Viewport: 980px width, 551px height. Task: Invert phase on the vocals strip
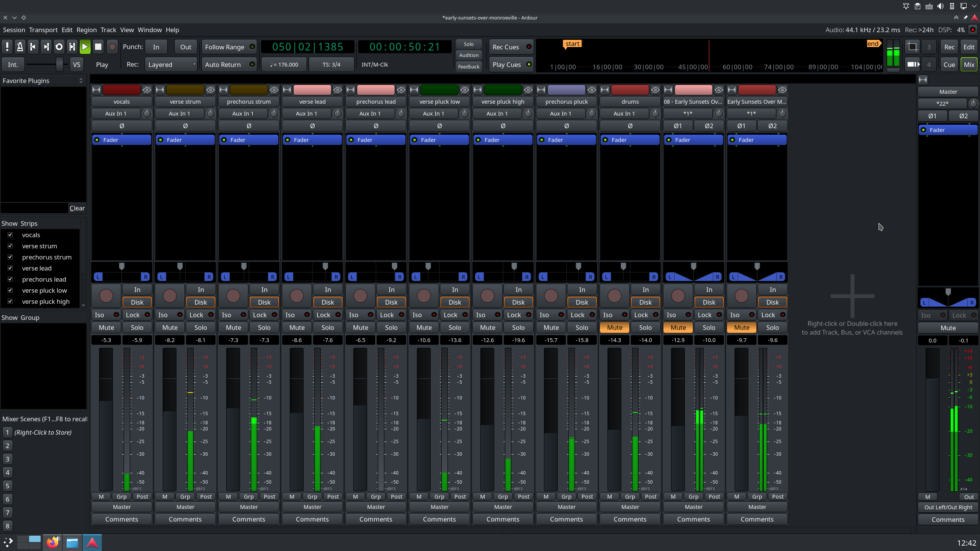tap(122, 126)
